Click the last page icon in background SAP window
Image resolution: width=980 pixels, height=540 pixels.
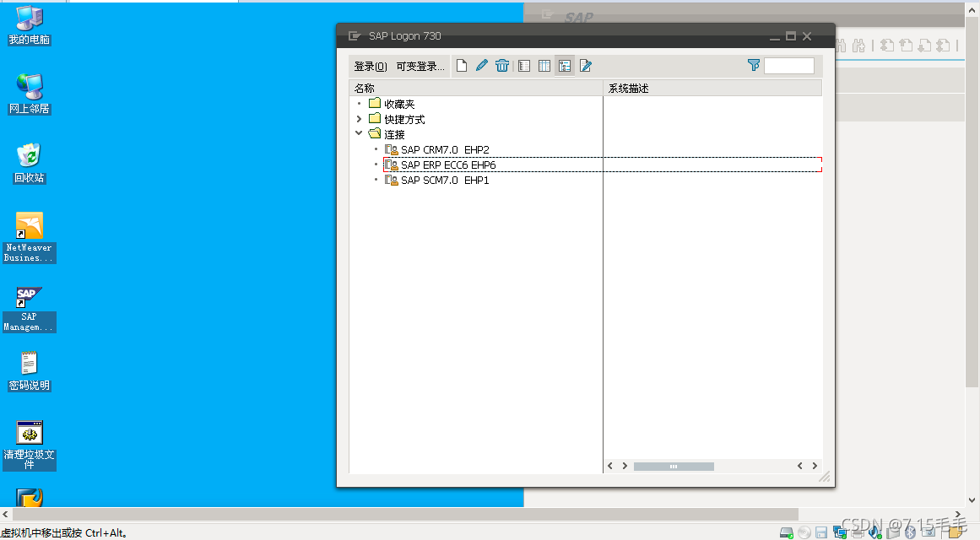(943, 45)
